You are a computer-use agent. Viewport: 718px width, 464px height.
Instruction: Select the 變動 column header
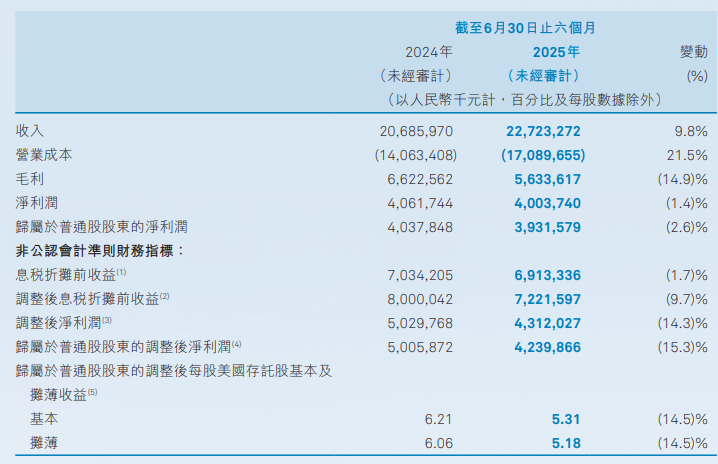[x=694, y=52]
